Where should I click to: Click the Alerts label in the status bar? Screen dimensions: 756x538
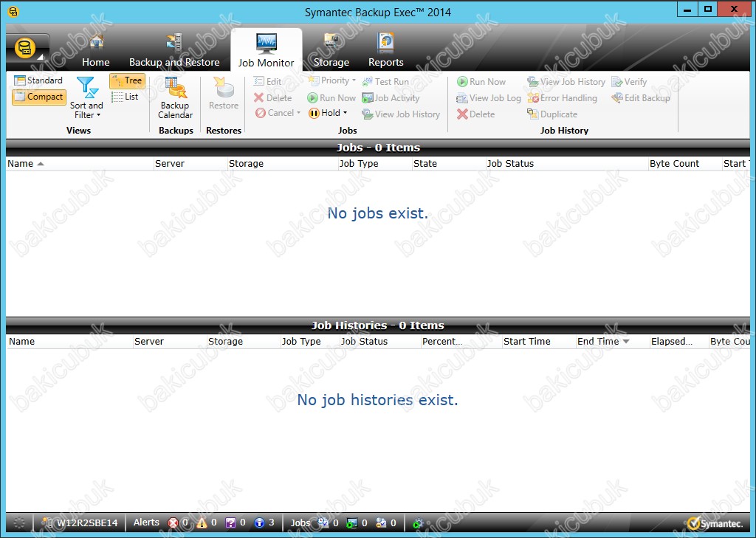[146, 523]
